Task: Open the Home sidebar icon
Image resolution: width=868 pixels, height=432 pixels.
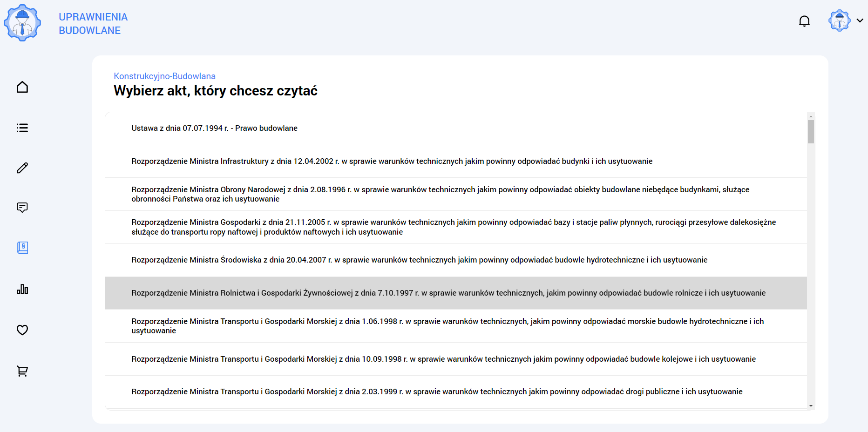Action: pyautogui.click(x=22, y=87)
